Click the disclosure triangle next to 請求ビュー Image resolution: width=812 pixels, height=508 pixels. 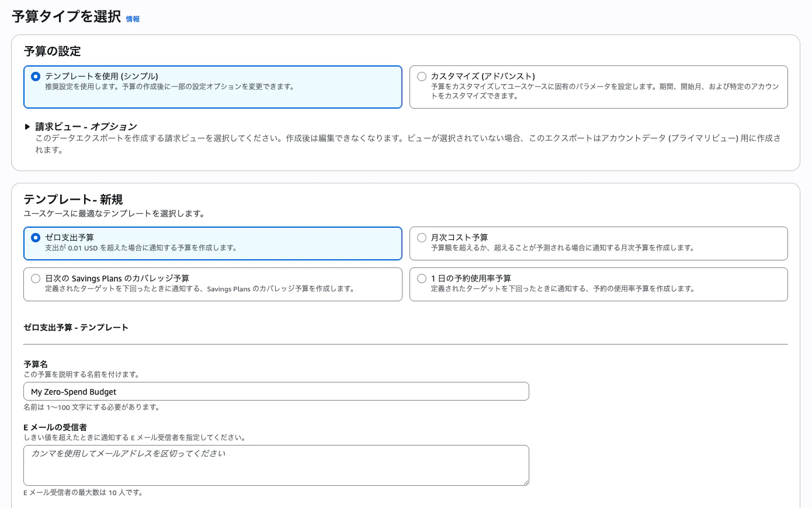[x=26, y=126]
